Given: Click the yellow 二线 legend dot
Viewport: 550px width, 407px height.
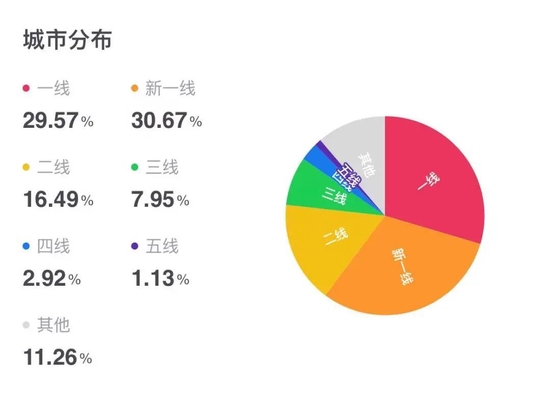Looking at the screenshot, I should [x=26, y=167].
